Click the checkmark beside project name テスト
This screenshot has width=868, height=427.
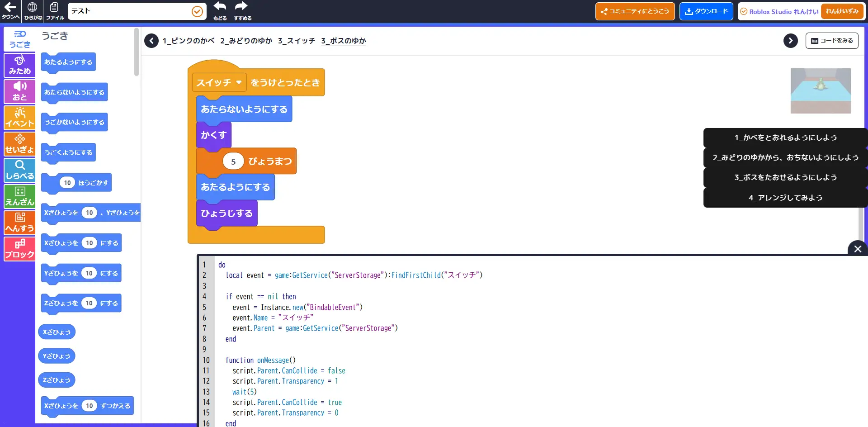pos(197,11)
